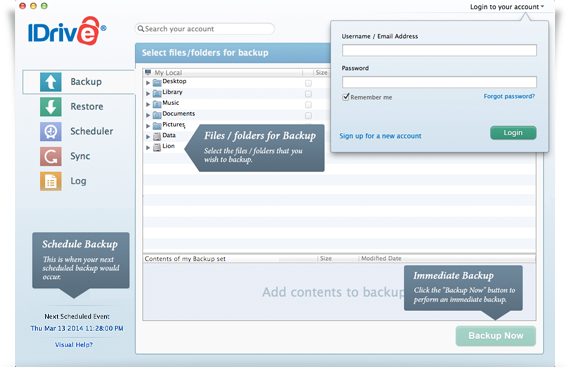Click the Select files/folders for backup title
Screen dimensions: 570x367
(x=205, y=53)
